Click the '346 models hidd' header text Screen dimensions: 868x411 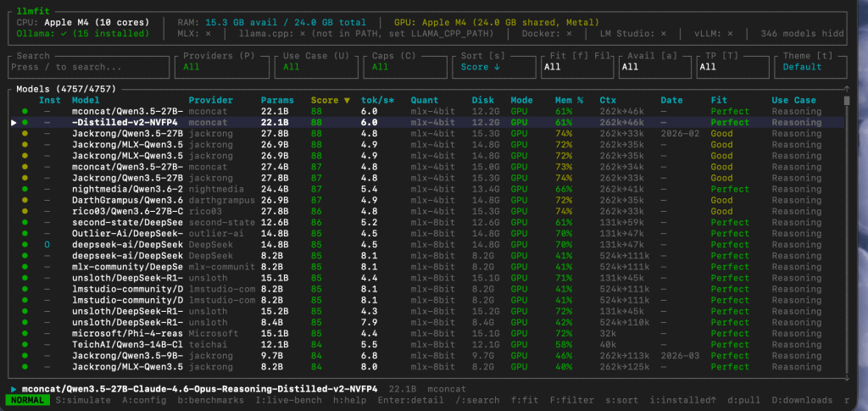[802, 34]
